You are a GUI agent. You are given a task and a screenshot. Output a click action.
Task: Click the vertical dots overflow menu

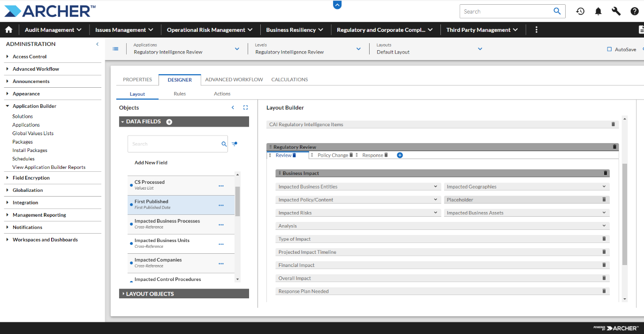click(x=537, y=30)
